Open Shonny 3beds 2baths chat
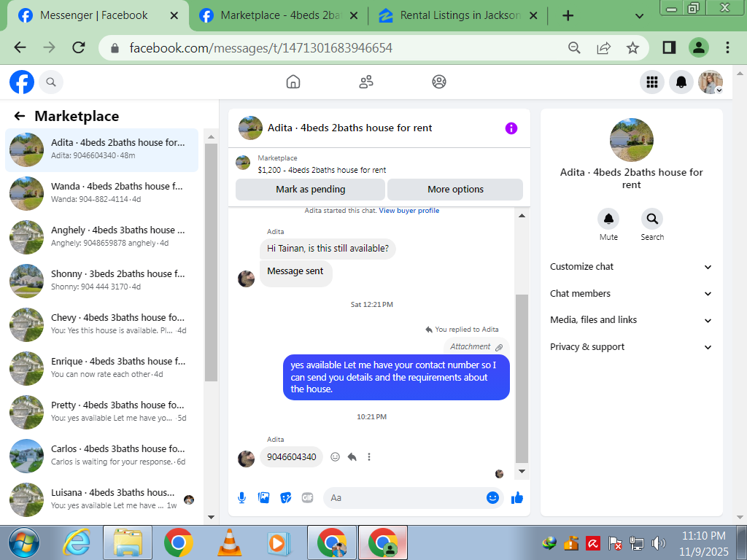 click(102, 281)
